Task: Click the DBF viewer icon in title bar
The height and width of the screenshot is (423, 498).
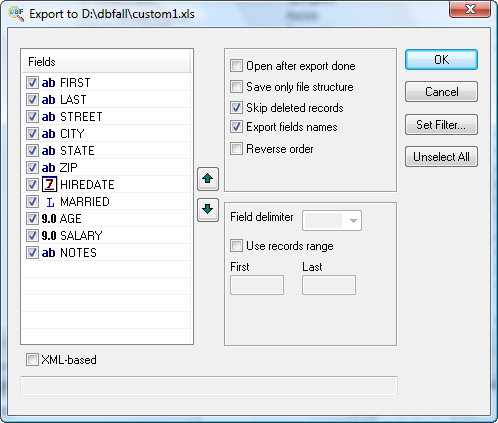Action: tap(16, 14)
